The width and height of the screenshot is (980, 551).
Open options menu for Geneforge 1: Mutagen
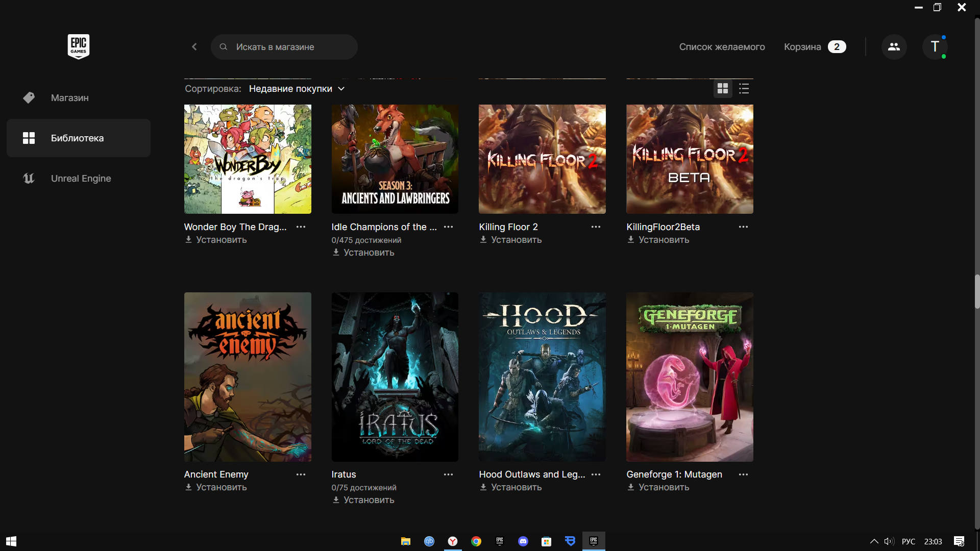[x=743, y=474]
